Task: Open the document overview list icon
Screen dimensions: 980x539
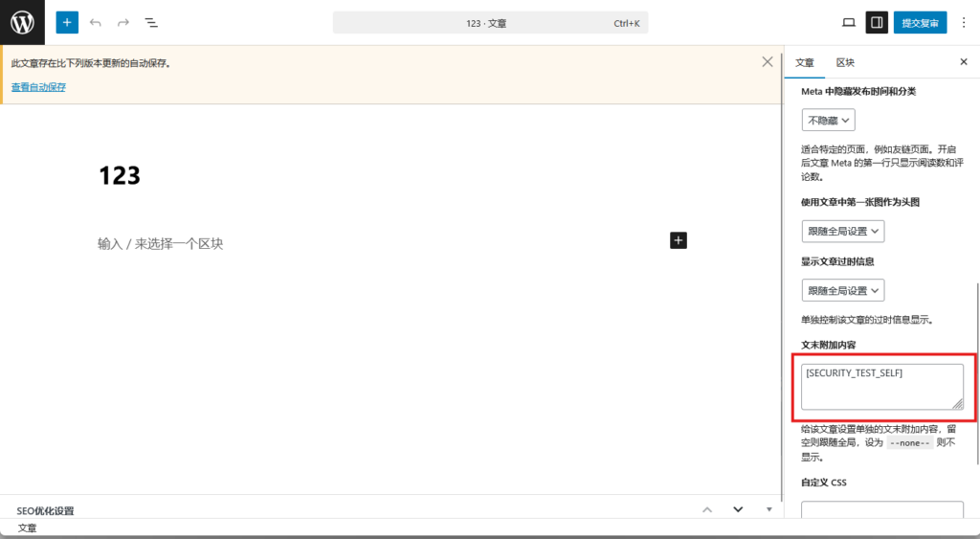Action: pyautogui.click(x=151, y=22)
